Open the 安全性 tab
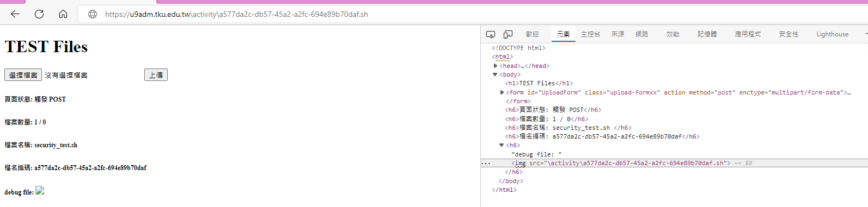This screenshot has width=868, height=207. click(x=788, y=34)
